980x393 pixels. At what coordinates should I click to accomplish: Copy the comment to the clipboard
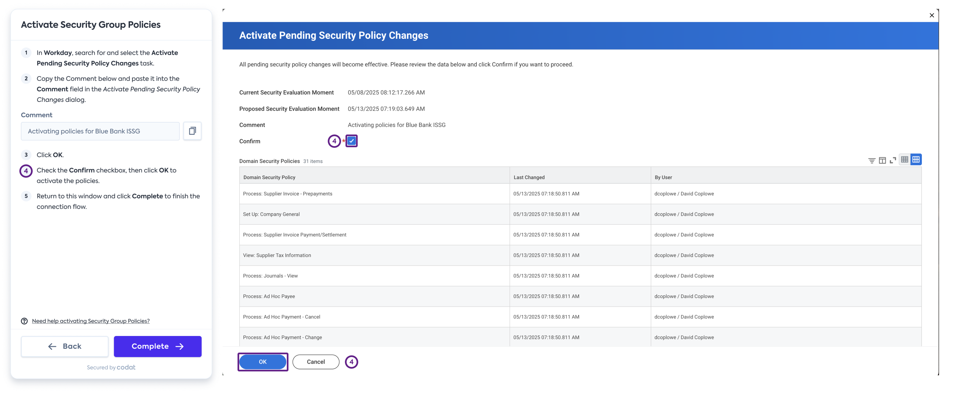pos(192,131)
